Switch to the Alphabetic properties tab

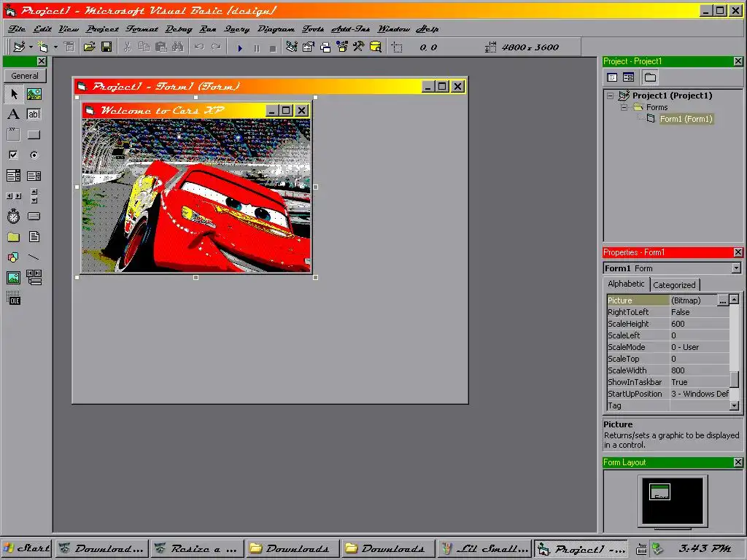coord(626,284)
